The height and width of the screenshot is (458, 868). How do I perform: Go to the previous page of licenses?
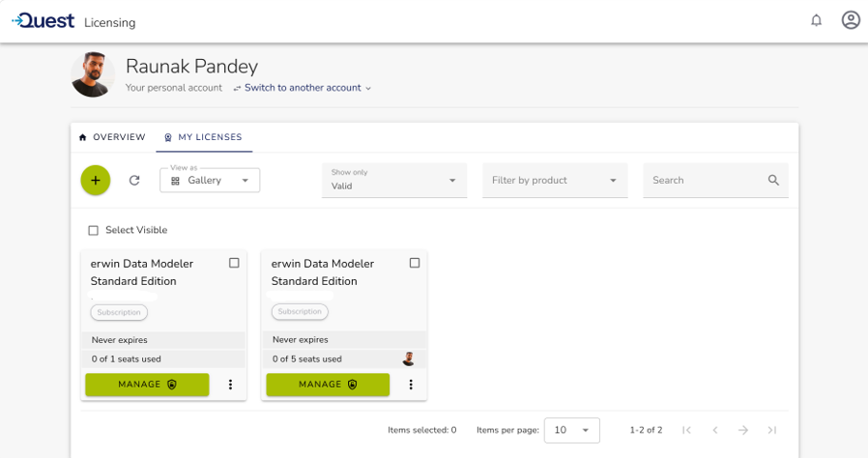(714, 430)
